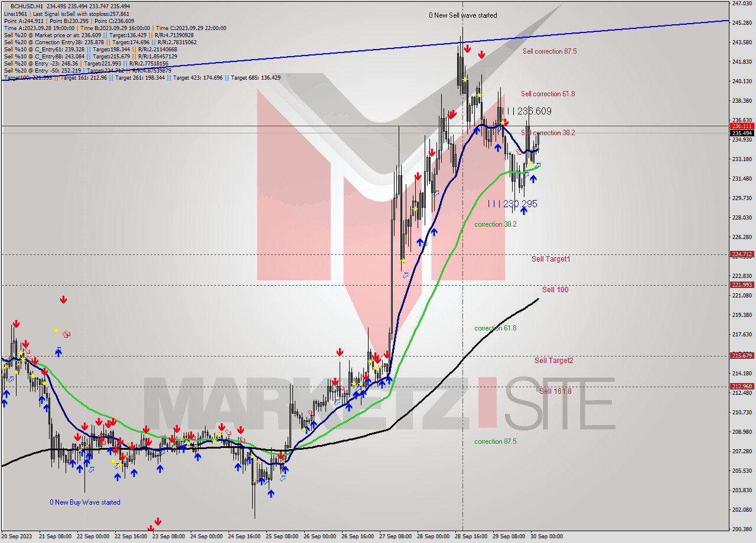Click the '0 New Buy Wave started' label

(85, 503)
